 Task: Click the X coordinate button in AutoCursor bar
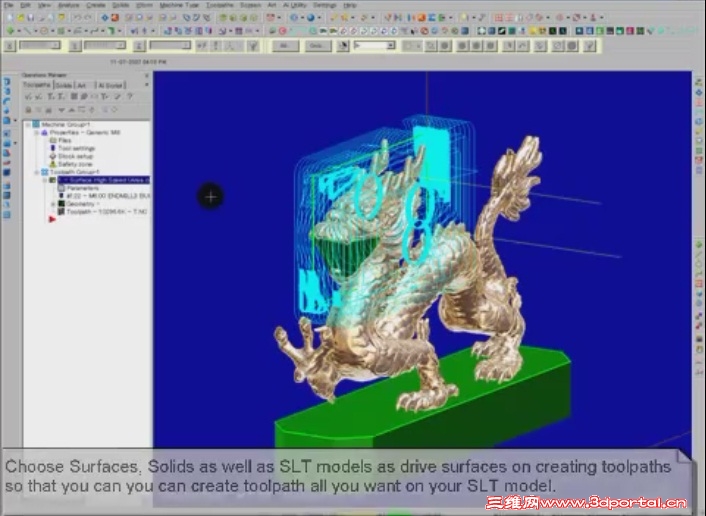[10, 46]
